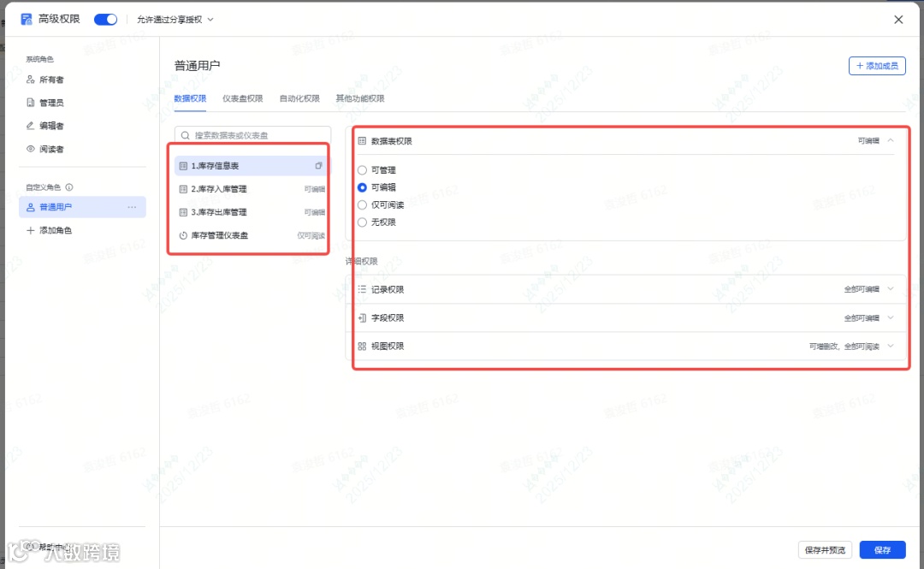The height and width of the screenshot is (569, 924).
Task: Open the 允许通过分享授权 dropdown
Action: 175,20
